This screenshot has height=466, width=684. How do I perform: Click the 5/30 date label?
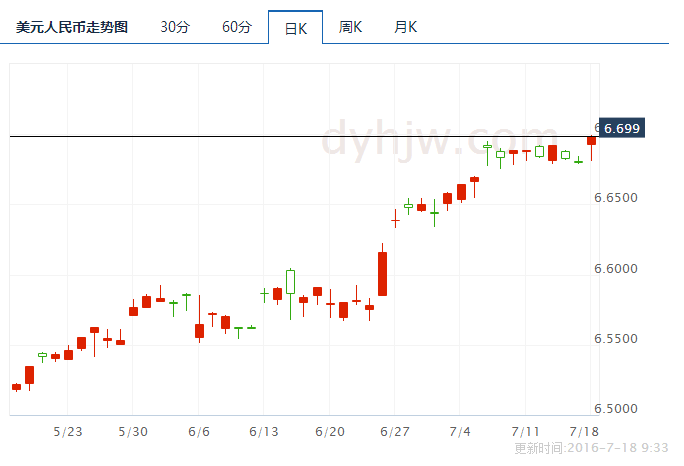133,432
